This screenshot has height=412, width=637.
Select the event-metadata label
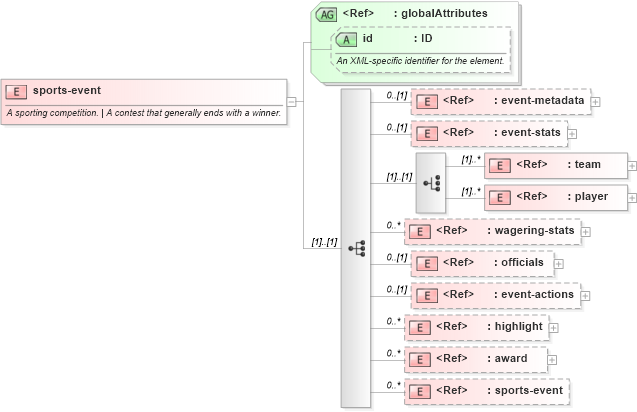[542, 100]
